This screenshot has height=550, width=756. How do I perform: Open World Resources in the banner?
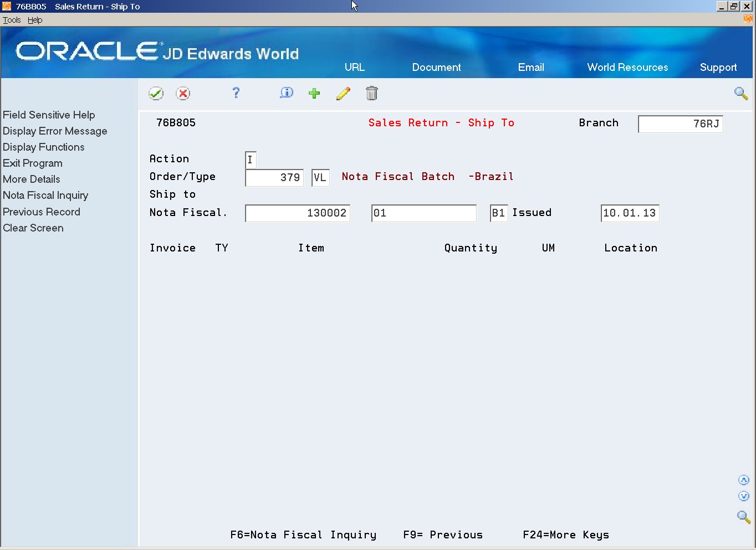pos(627,67)
